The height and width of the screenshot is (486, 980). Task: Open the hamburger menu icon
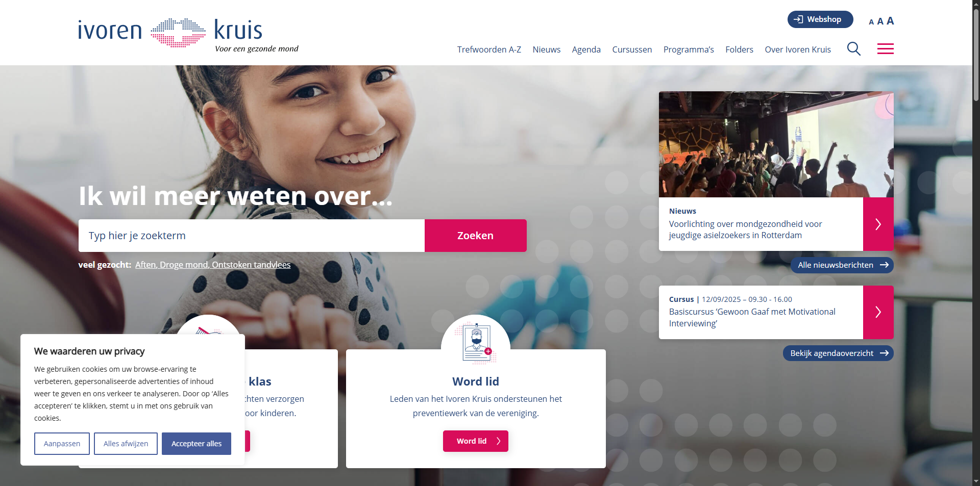coord(885,49)
